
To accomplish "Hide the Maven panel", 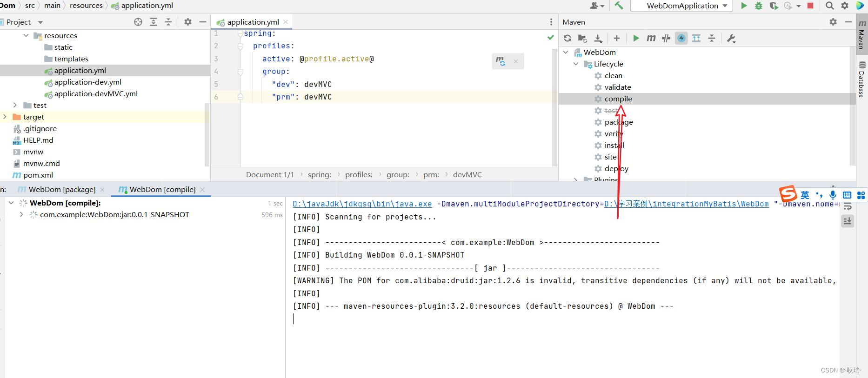I will (x=848, y=22).
